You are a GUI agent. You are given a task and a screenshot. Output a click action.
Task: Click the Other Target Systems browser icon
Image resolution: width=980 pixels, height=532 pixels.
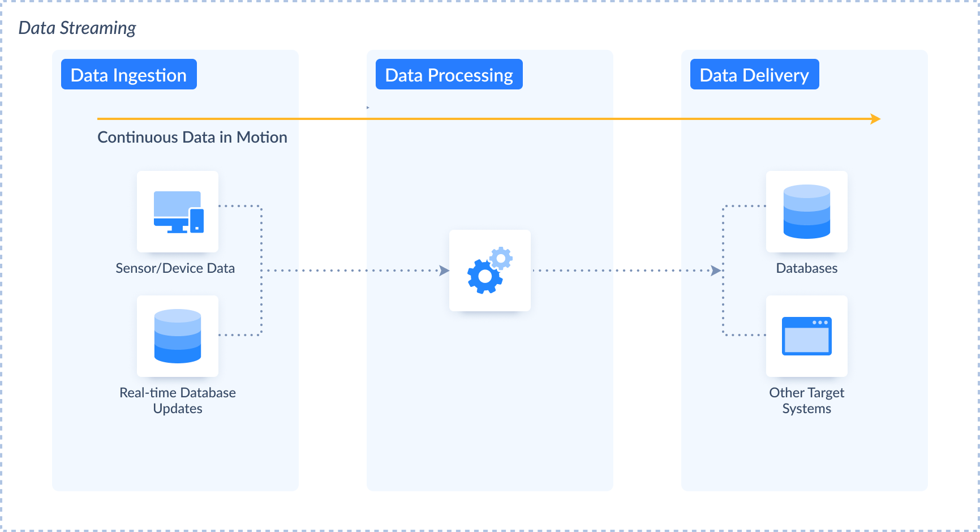tap(806, 337)
